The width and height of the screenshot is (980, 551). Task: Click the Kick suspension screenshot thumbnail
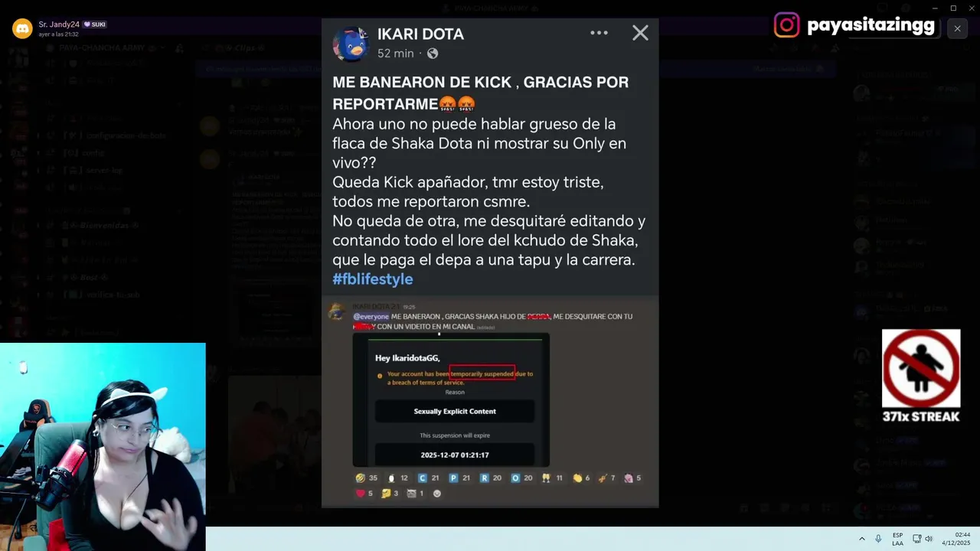point(451,399)
